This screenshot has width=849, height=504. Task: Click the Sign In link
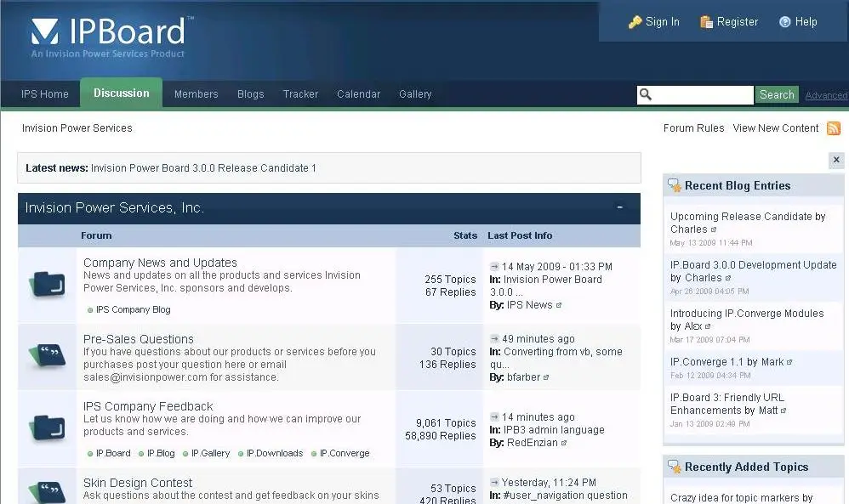pyautogui.click(x=662, y=22)
